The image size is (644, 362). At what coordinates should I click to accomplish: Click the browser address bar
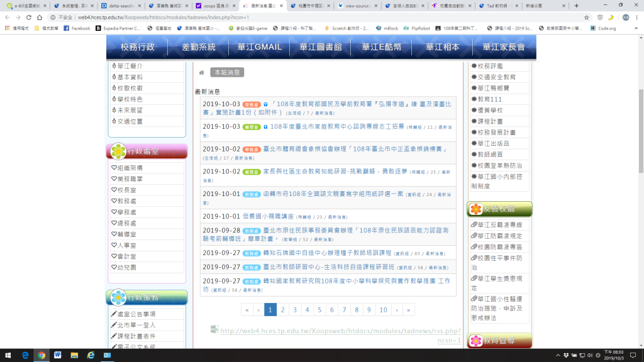314,18
